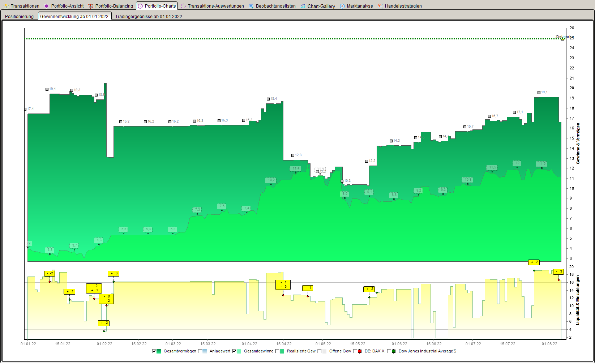
Task: Click the 15,7 value marker on chart
Action: pyautogui.click(x=465, y=127)
